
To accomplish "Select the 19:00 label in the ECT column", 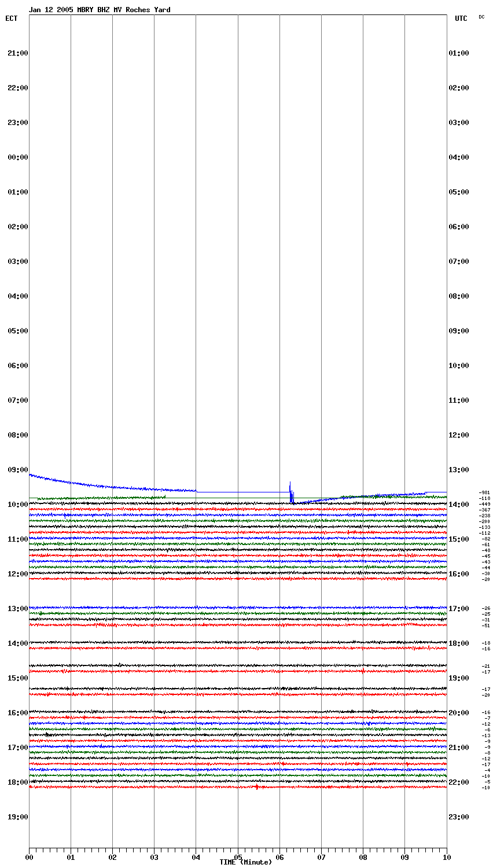I will coord(18,817).
